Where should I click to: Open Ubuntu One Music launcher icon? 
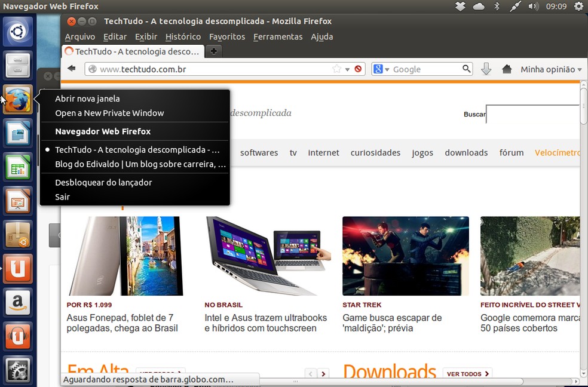click(x=17, y=336)
